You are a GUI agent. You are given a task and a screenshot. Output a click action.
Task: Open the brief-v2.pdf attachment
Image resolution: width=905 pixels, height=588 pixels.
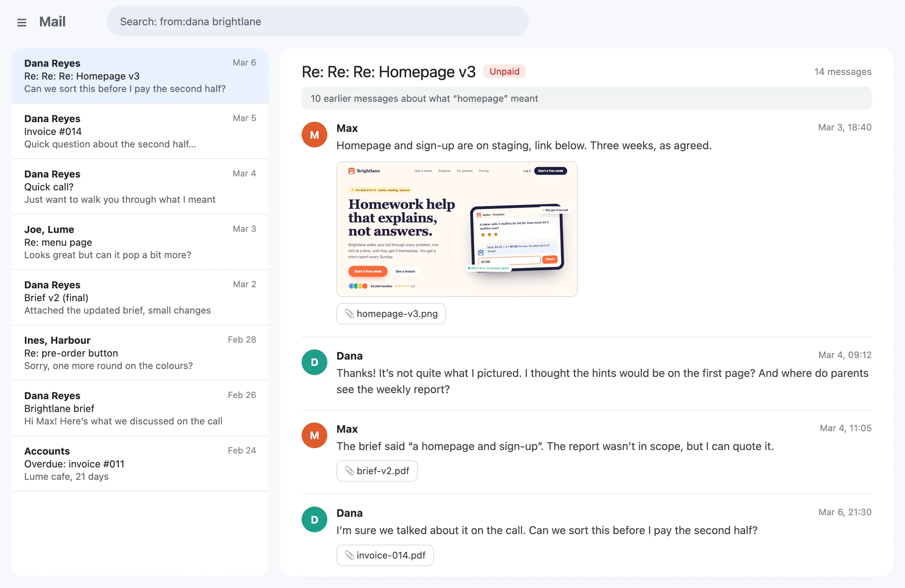coord(377,471)
